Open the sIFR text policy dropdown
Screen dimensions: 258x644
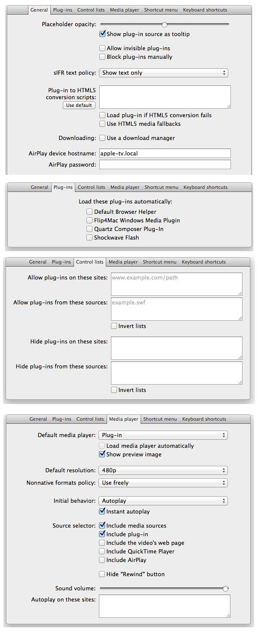coord(163,73)
